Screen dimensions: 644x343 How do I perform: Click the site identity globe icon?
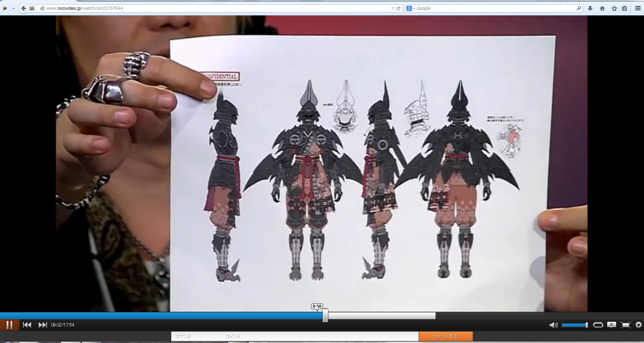click(42, 8)
